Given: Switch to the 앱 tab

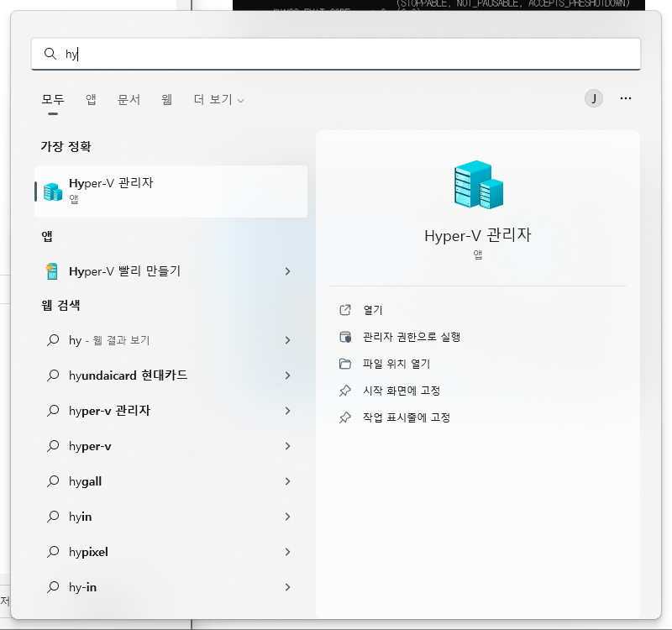Looking at the screenshot, I should click(x=91, y=99).
